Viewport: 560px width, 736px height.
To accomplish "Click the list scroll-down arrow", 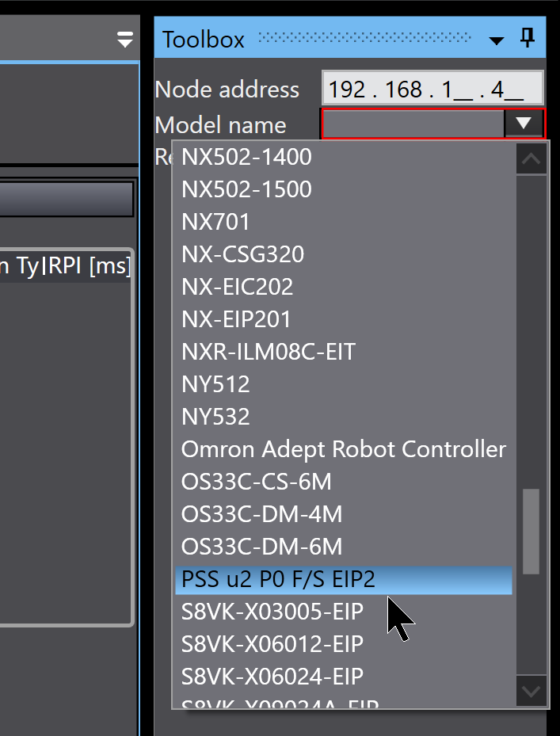I will pyautogui.click(x=531, y=691).
